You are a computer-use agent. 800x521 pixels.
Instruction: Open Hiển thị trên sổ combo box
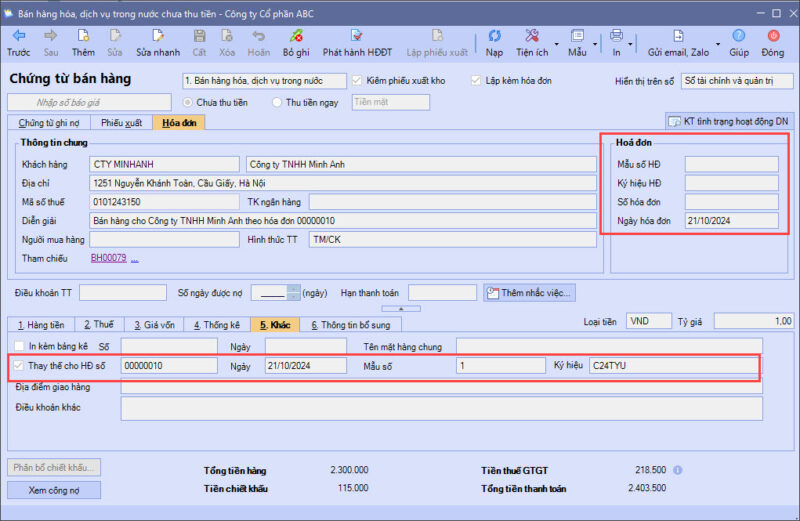click(x=737, y=81)
